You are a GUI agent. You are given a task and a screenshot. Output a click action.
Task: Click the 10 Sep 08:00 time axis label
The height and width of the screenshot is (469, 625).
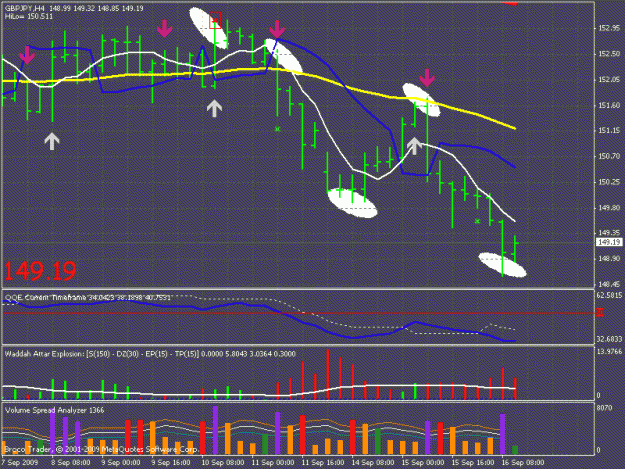coord(223,463)
